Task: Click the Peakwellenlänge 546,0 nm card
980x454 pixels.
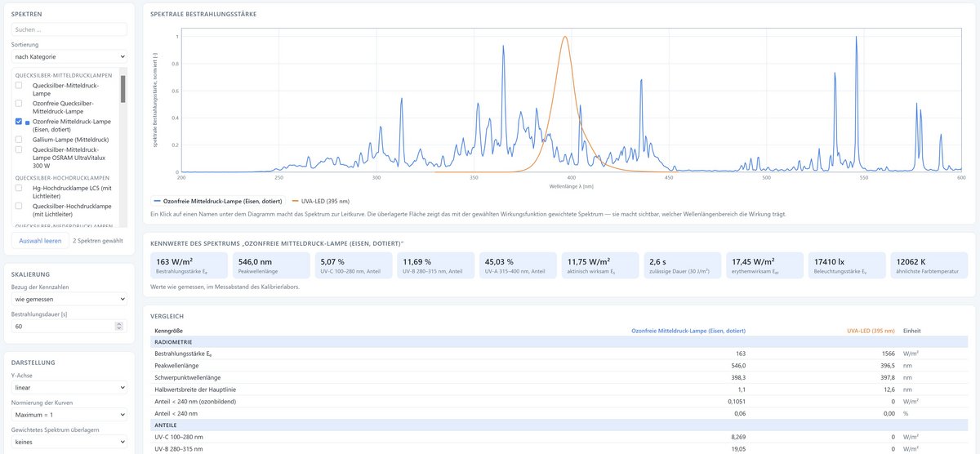Action: (270, 265)
